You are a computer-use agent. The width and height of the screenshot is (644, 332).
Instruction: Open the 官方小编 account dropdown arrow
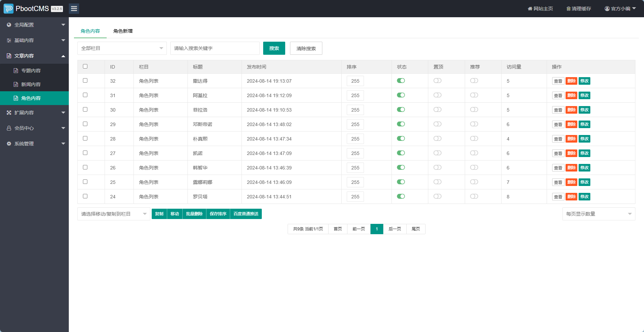click(x=634, y=8)
